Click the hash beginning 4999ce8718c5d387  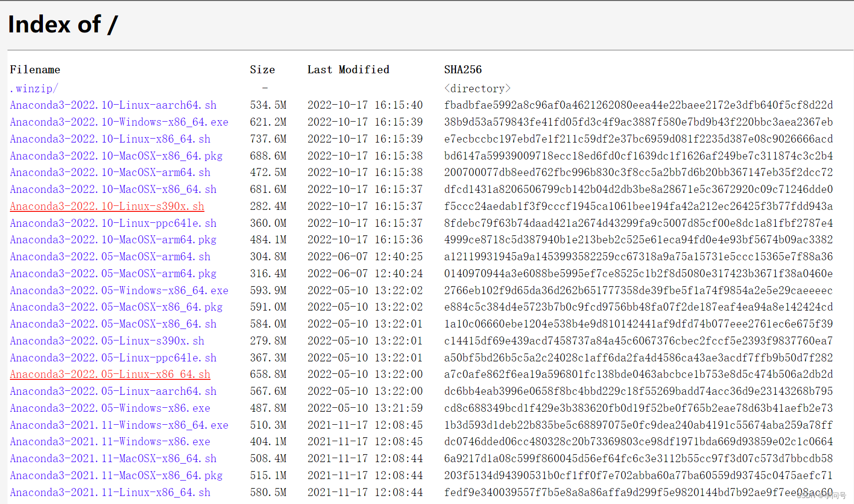(639, 240)
